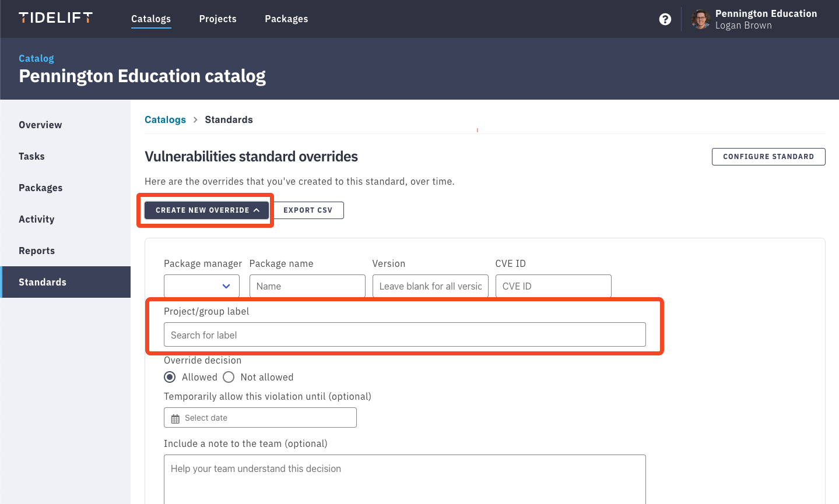Collapse the Create New Override panel
The image size is (839, 504).
click(207, 210)
